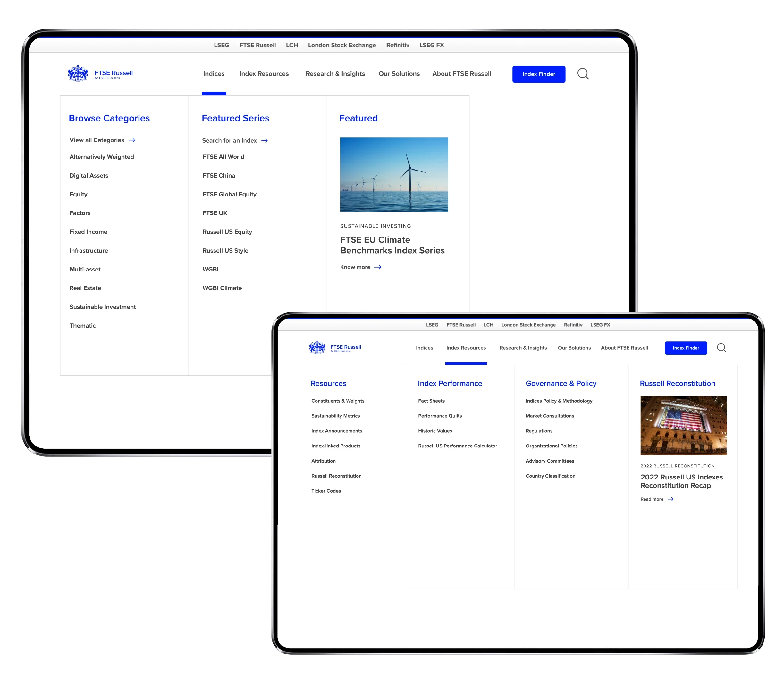Click FTSE Russell crest logo in bottom tablet

click(317, 347)
